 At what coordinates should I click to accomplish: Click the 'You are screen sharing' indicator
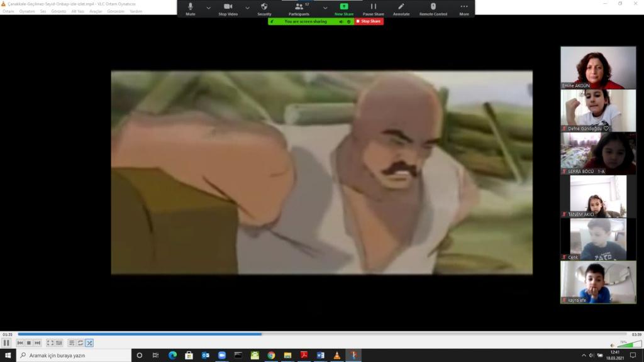pyautogui.click(x=306, y=21)
